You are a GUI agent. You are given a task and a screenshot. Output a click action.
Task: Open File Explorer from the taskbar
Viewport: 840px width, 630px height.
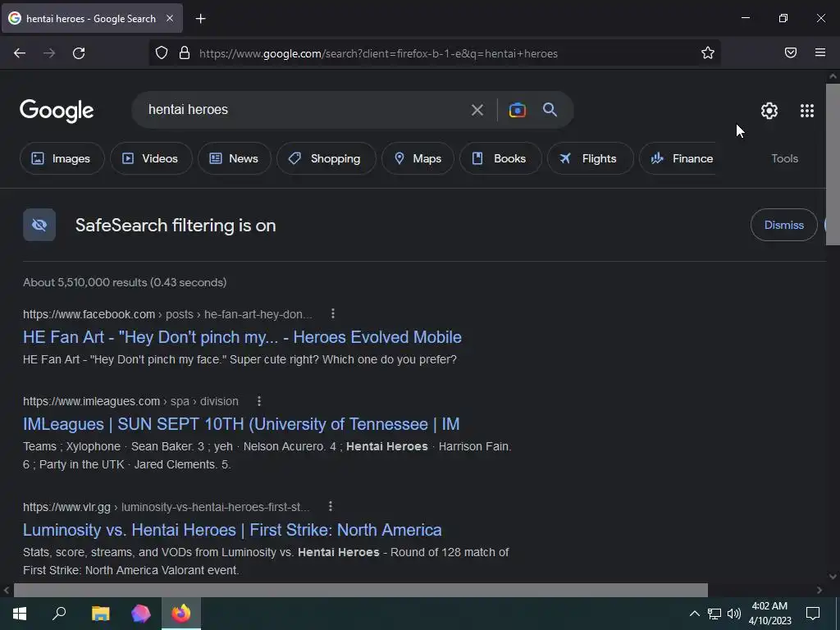[100, 614]
